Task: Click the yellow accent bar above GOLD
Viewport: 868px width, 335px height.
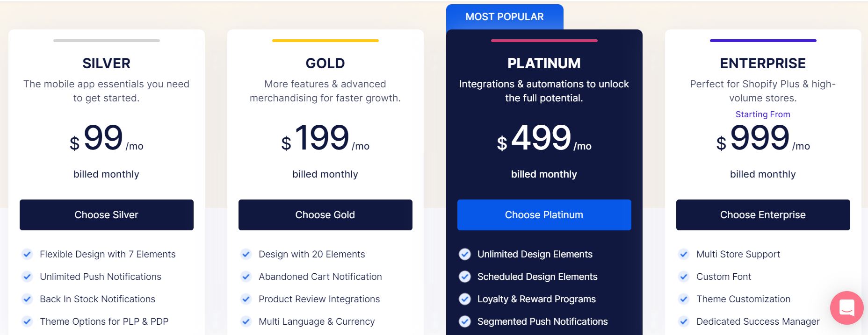Action: pyautogui.click(x=325, y=41)
